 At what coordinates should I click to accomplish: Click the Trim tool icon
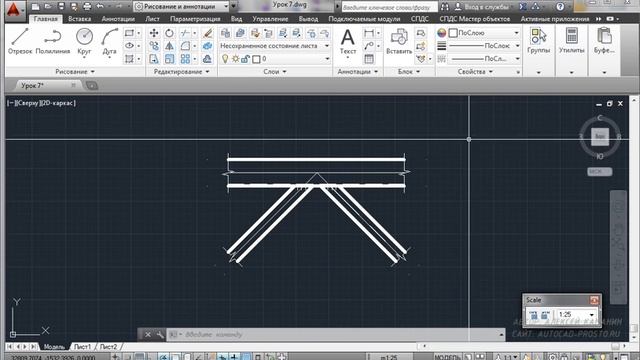(x=185, y=33)
